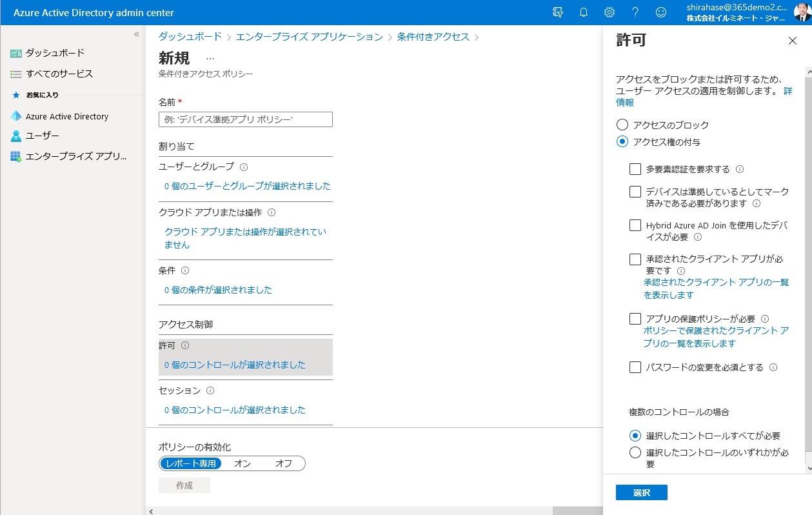
Task: Show info icon beside 条件
Action: pyautogui.click(x=185, y=271)
